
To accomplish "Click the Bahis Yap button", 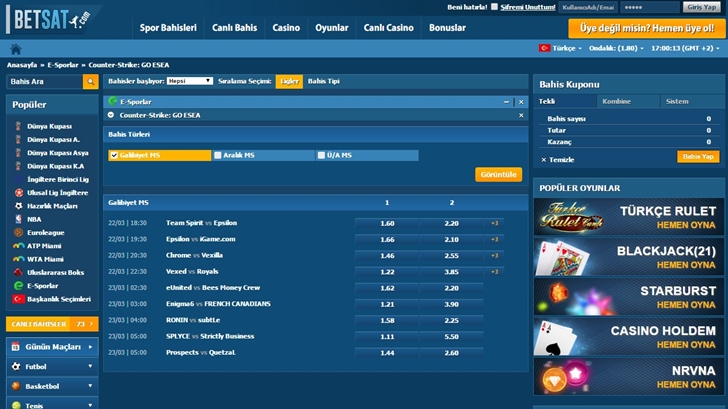I will [698, 156].
